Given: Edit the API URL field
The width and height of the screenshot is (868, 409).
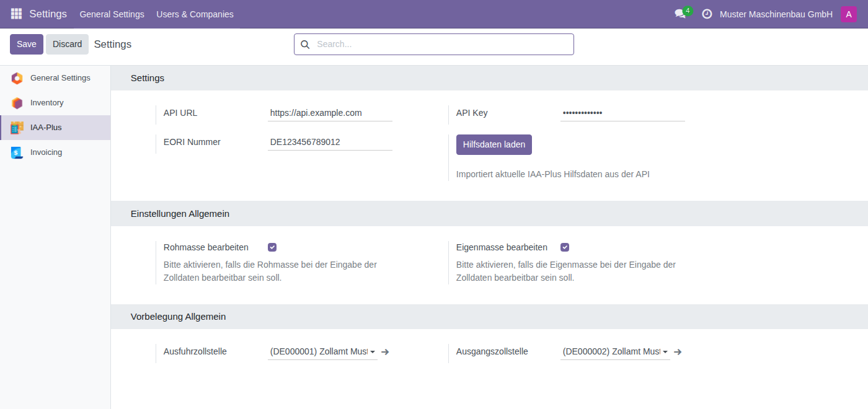Looking at the screenshot, I should (x=330, y=113).
